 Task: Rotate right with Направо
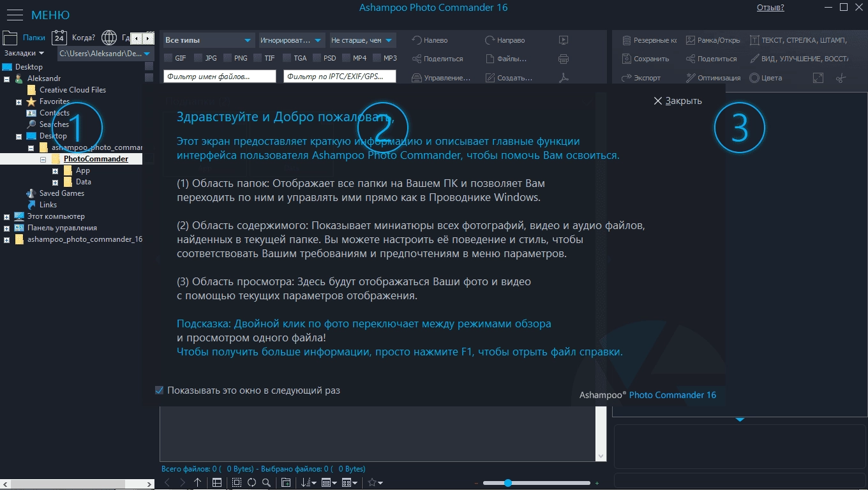click(505, 40)
